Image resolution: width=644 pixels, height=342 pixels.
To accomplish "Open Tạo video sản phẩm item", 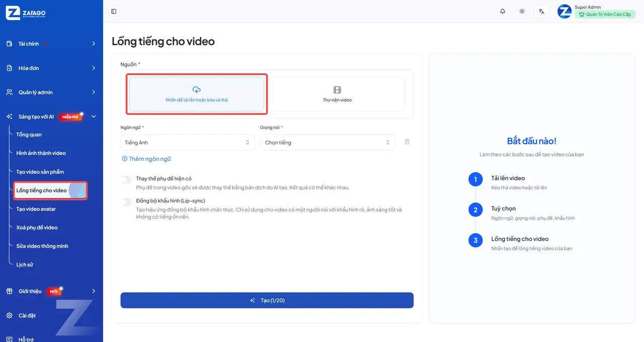I will pos(40,172).
